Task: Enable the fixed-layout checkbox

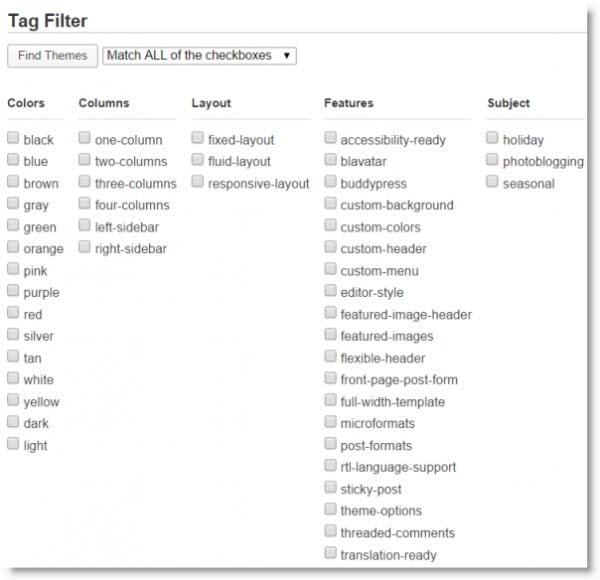Action: point(197,137)
